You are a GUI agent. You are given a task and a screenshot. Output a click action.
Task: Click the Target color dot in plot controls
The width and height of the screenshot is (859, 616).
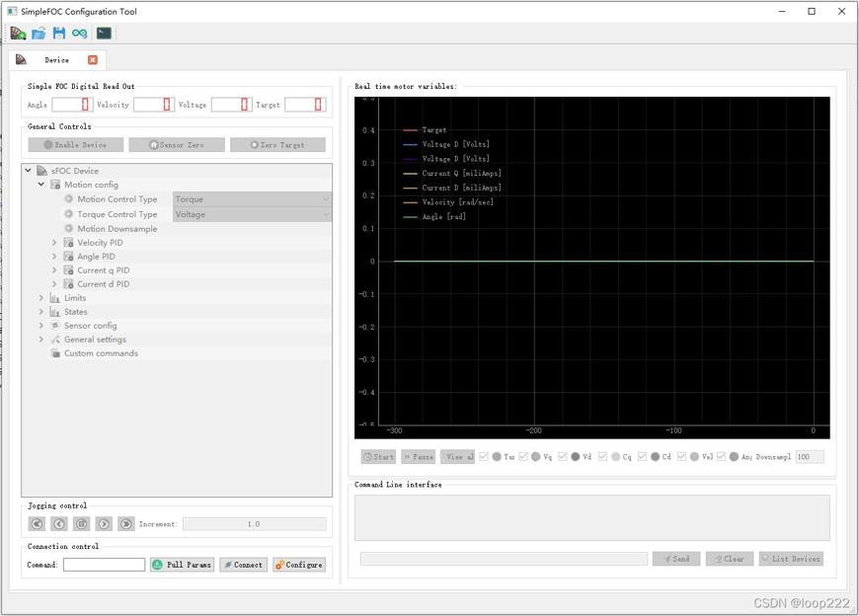(497, 457)
